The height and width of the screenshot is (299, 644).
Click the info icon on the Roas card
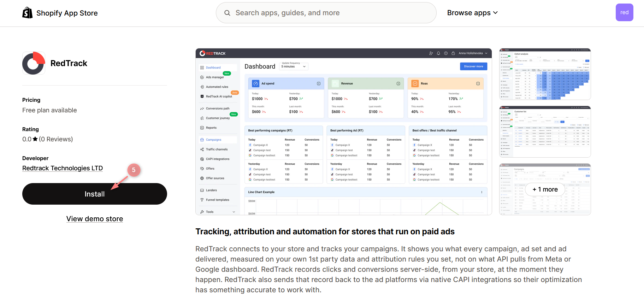click(478, 83)
